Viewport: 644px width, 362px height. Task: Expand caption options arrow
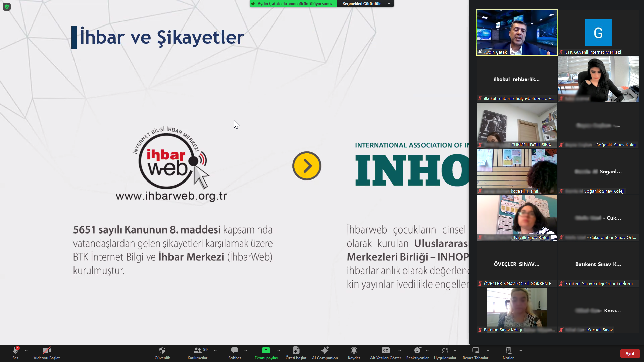coord(400,350)
